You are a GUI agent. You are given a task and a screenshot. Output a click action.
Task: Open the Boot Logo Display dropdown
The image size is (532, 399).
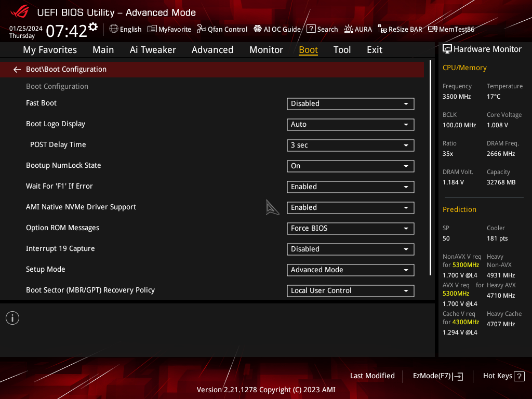point(350,124)
